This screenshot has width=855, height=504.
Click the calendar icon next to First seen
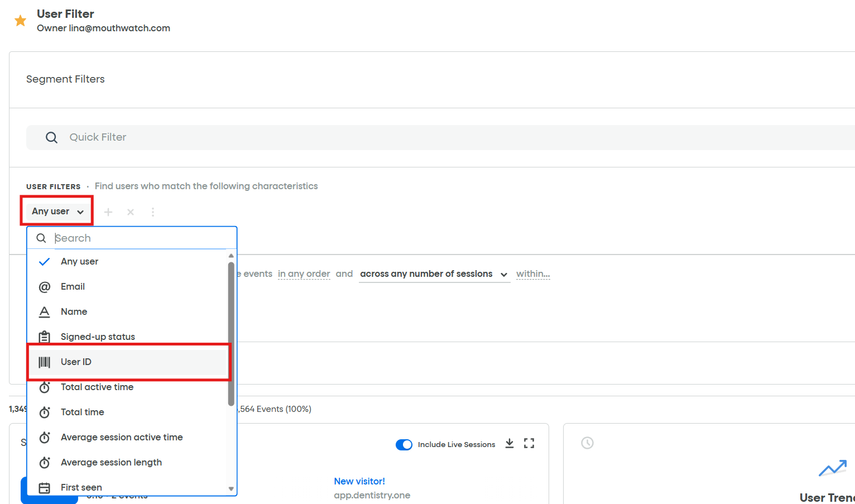tap(44, 487)
